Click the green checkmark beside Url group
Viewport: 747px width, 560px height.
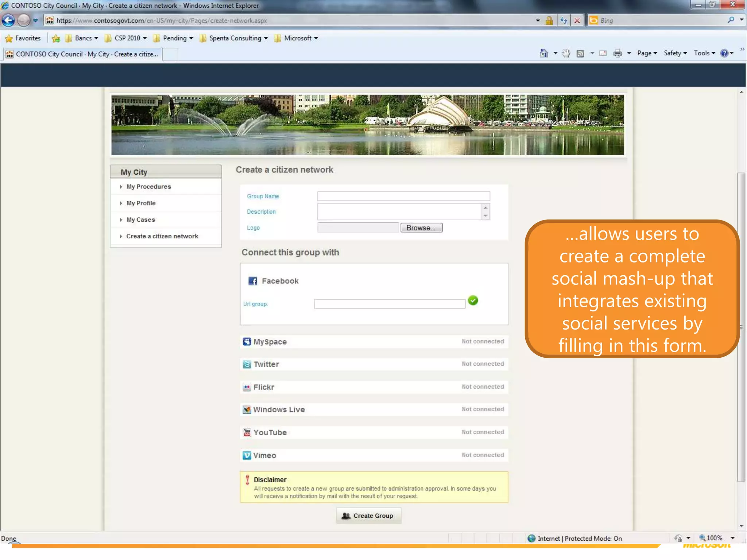click(x=473, y=300)
